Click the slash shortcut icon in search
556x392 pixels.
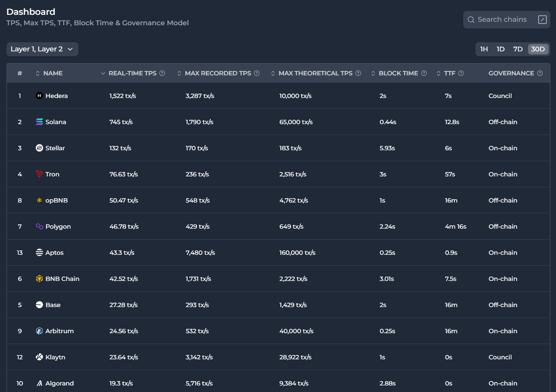coord(542,20)
